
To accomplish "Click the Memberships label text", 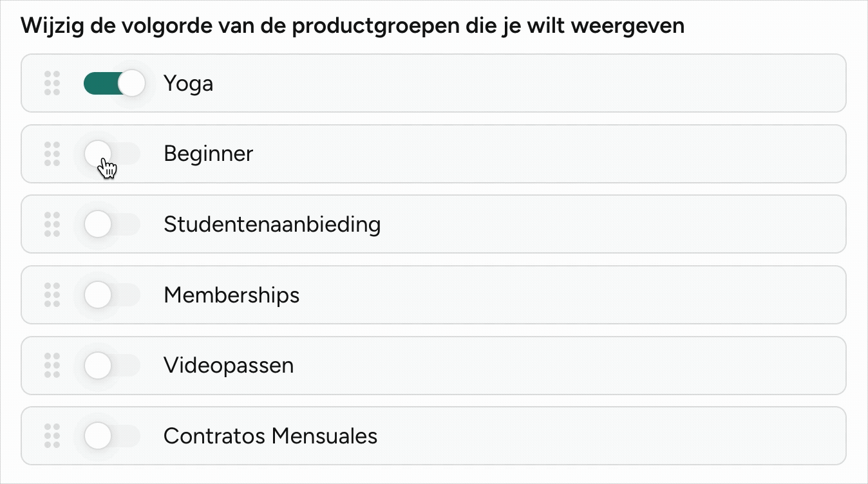I will 232,295.
